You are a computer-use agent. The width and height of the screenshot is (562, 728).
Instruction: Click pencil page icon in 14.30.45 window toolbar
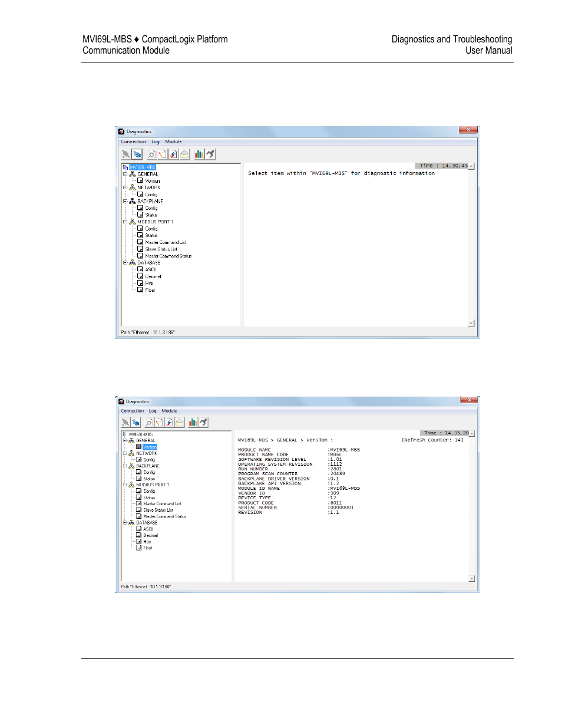coord(162,154)
